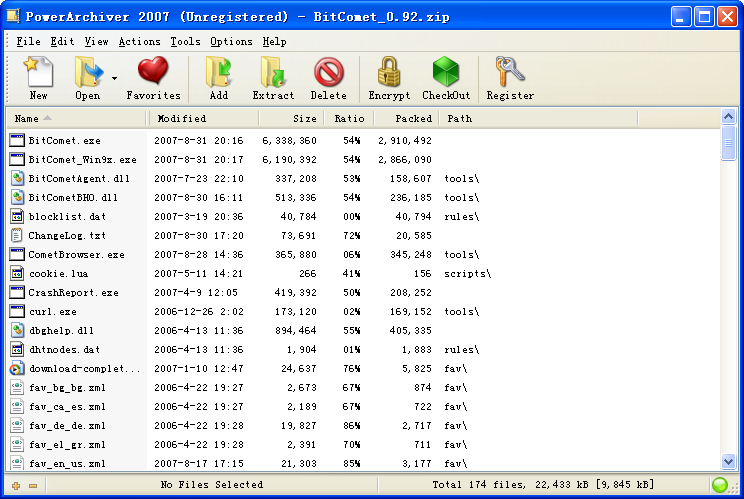
Task: Sort by the Size column header
Action: [291, 119]
